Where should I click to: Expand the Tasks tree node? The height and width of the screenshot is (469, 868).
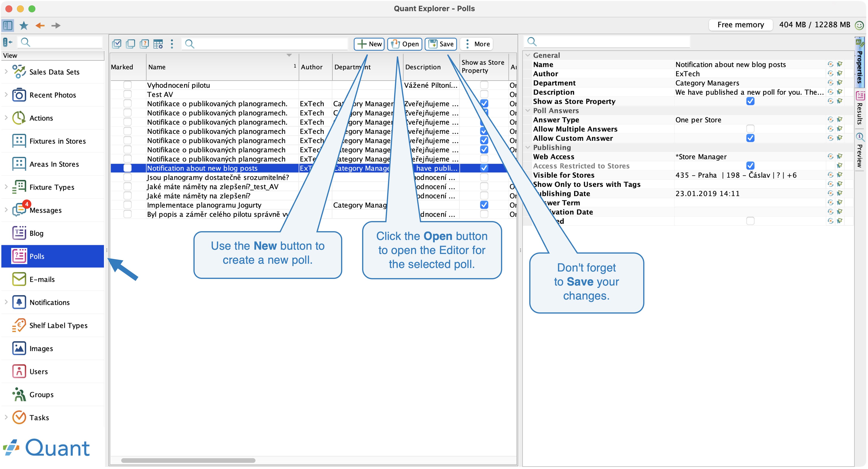click(x=6, y=417)
